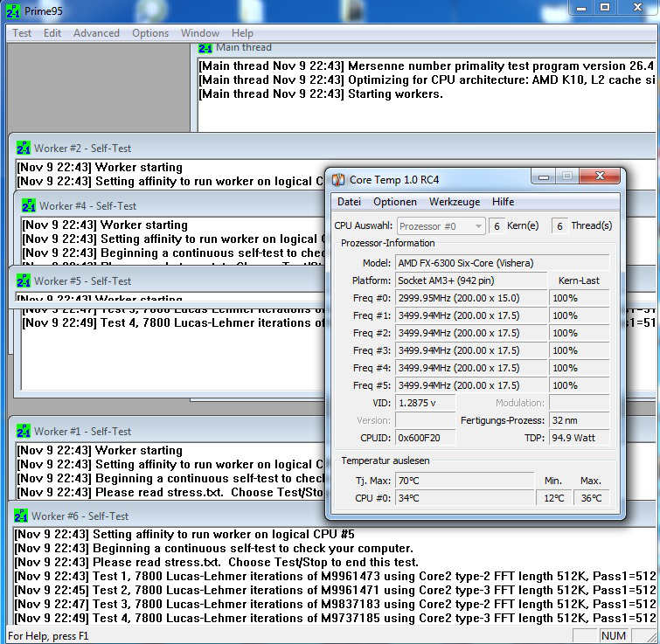Click the CPUID value 0x600F20
The height and width of the screenshot is (644, 660).
tap(425, 438)
